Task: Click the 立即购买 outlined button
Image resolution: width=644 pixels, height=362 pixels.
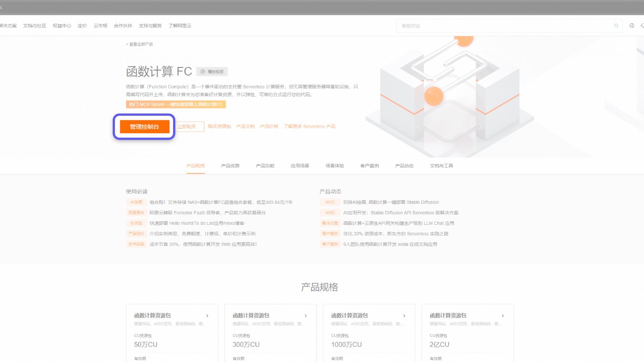Action: coord(187,127)
